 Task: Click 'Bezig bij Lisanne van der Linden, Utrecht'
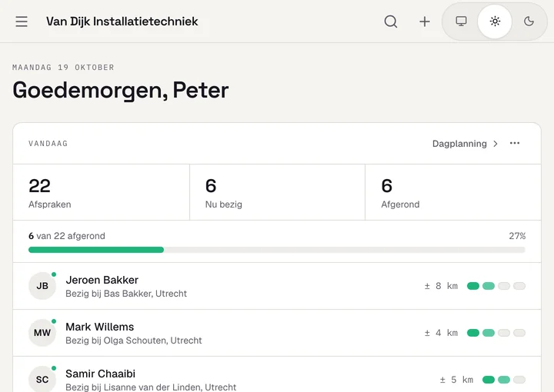pyautogui.click(x=151, y=387)
